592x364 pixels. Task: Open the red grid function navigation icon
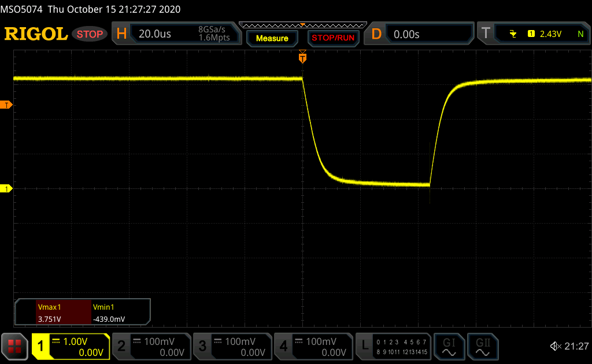pos(14,346)
